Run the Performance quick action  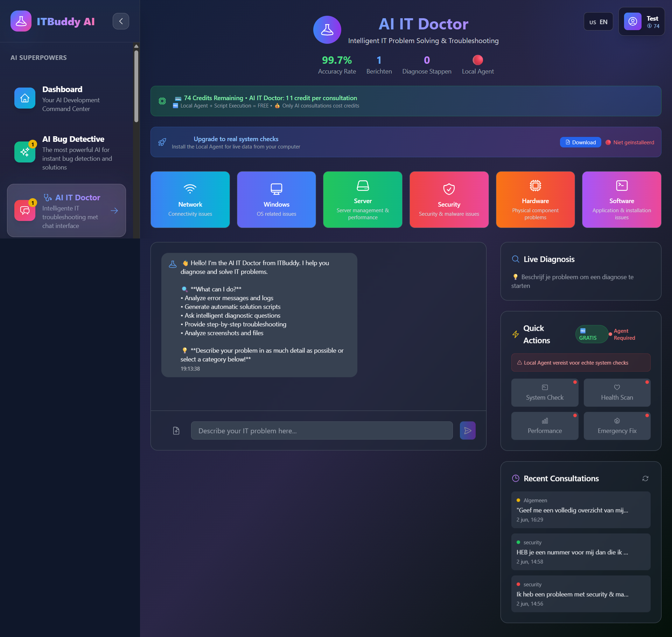[x=545, y=426]
